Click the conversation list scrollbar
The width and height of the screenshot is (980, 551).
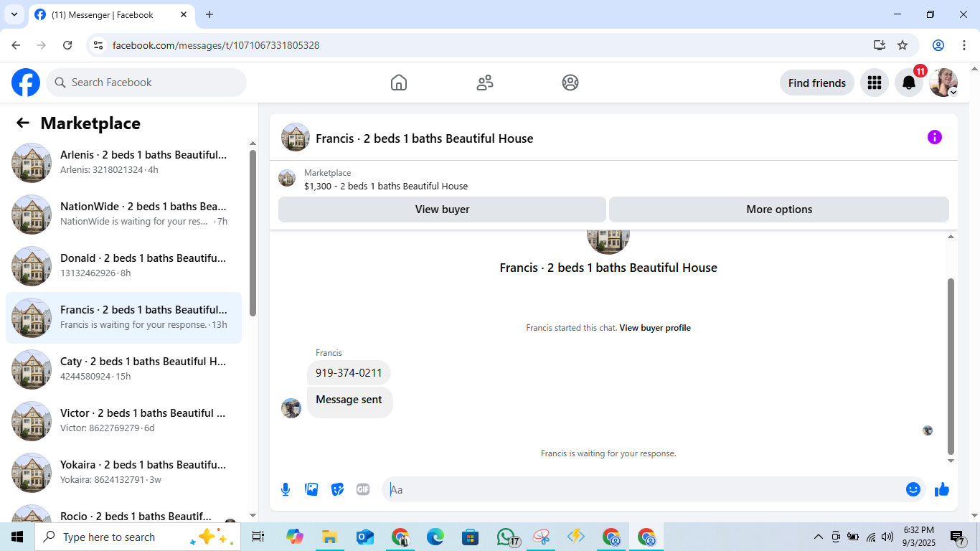point(253,232)
